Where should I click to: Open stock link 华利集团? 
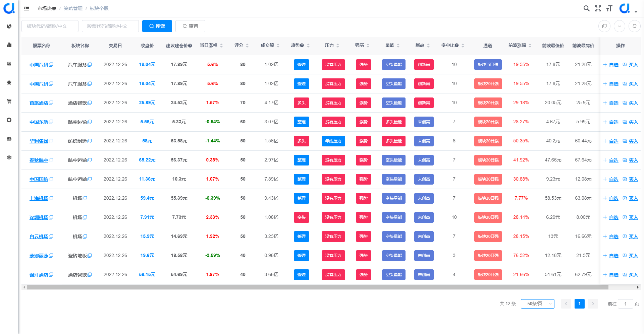(39, 141)
